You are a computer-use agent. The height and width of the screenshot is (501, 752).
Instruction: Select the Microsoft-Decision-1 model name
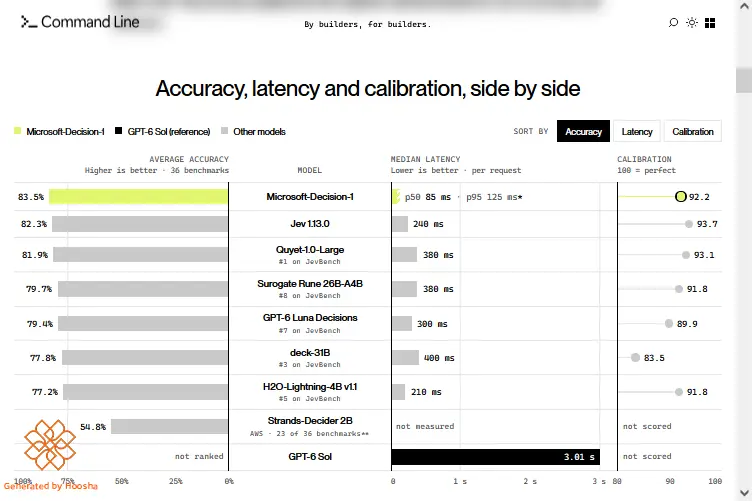310,197
